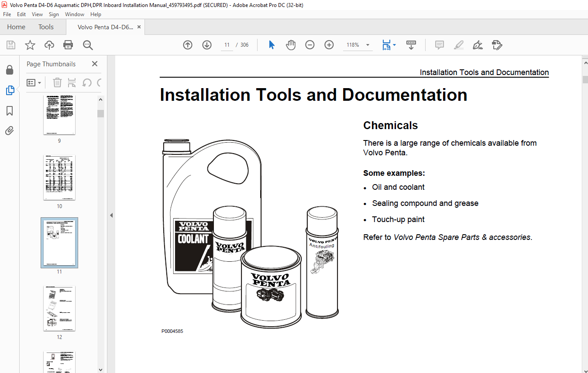Click the page number input field

coord(227,45)
